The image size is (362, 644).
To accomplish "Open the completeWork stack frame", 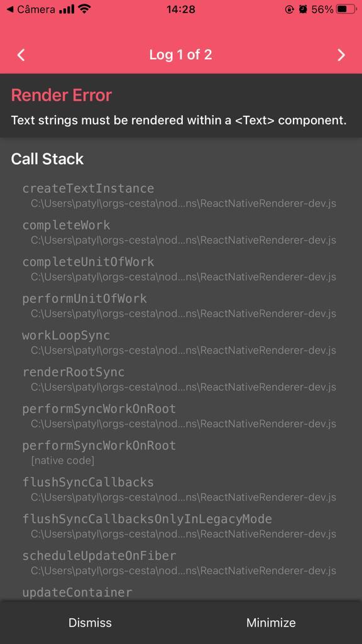I will [x=179, y=231].
